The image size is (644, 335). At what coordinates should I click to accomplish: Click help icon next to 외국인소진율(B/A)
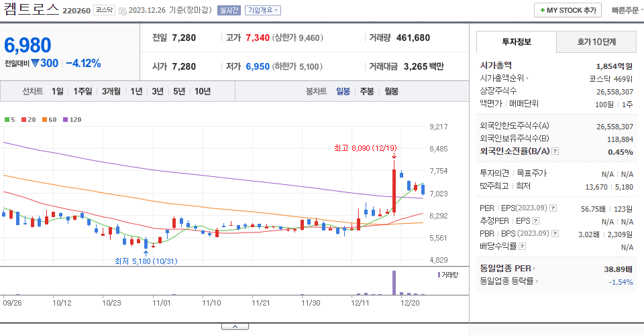point(555,151)
